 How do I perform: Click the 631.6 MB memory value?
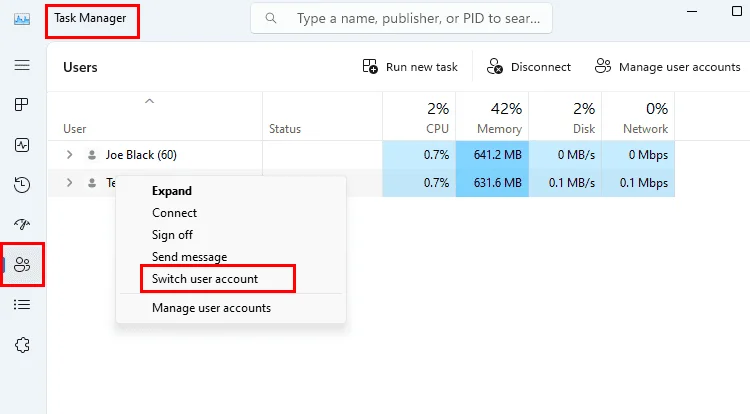point(497,183)
